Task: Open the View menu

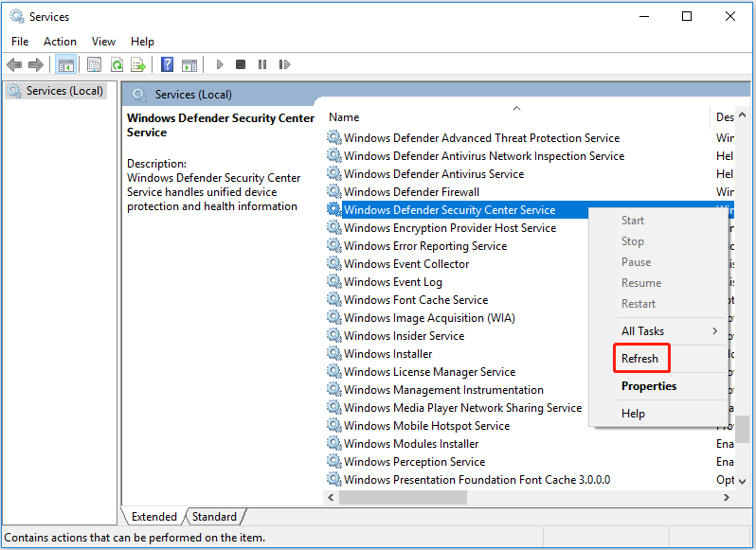Action: tap(103, 42)
